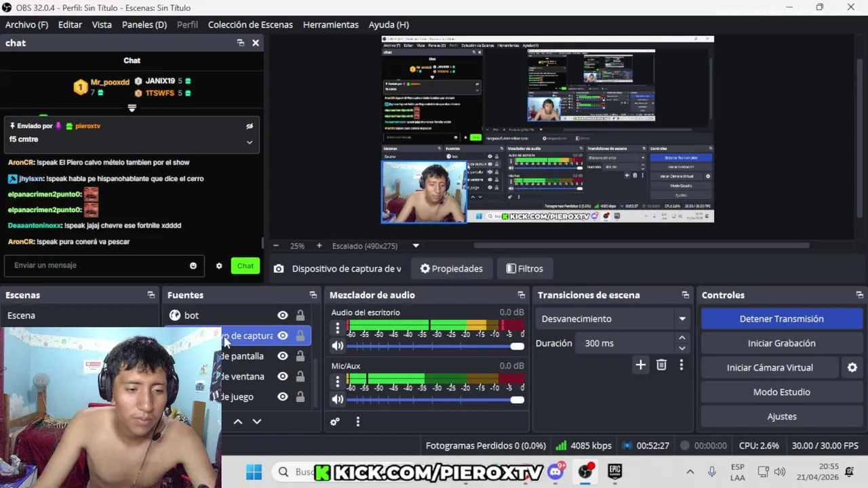The height and width of the screenshot is (488, 868).
Task: Open emoji picker in chat input
Action: pos(193,266)
